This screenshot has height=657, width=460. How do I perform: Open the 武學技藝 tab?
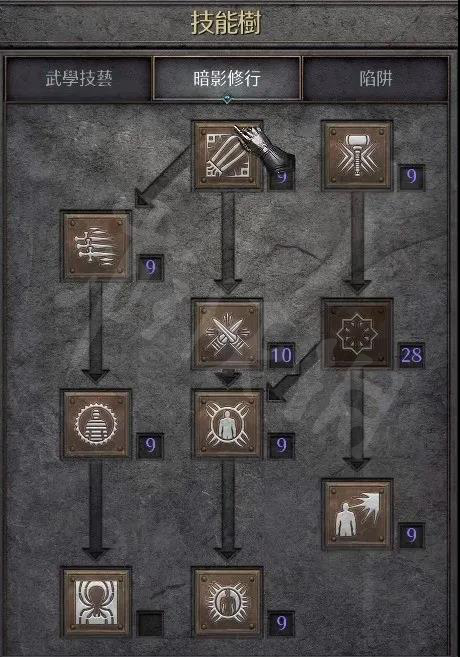click(x=78, y=78)
